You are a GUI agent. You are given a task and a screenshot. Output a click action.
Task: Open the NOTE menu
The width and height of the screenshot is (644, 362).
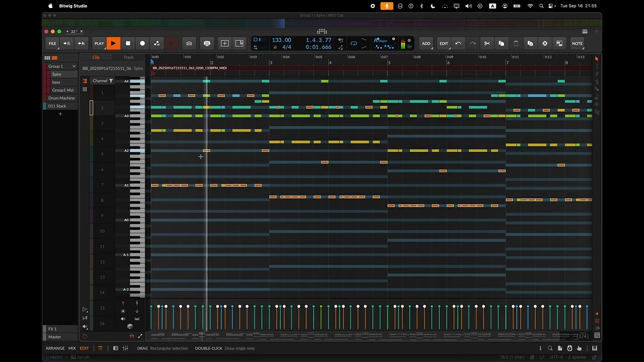[577, 43]
